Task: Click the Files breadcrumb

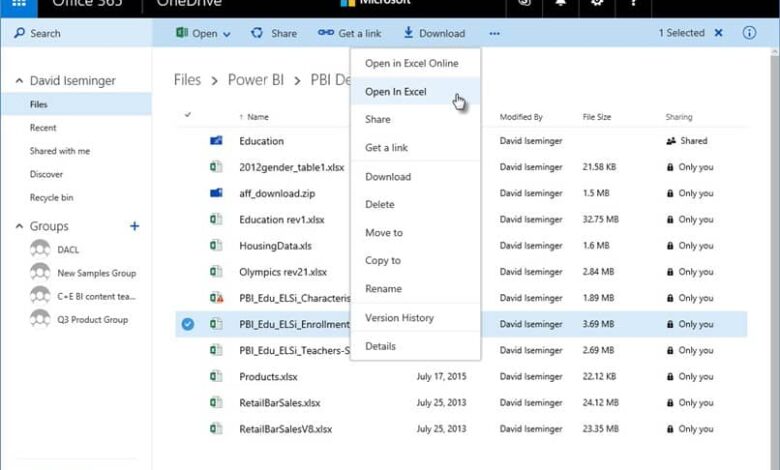Action: (x=187, y=80)
